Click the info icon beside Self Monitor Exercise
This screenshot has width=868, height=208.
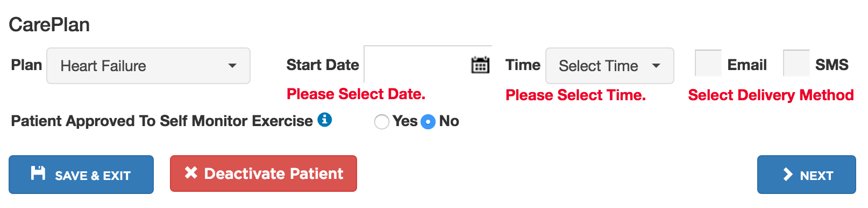point(324,119)
